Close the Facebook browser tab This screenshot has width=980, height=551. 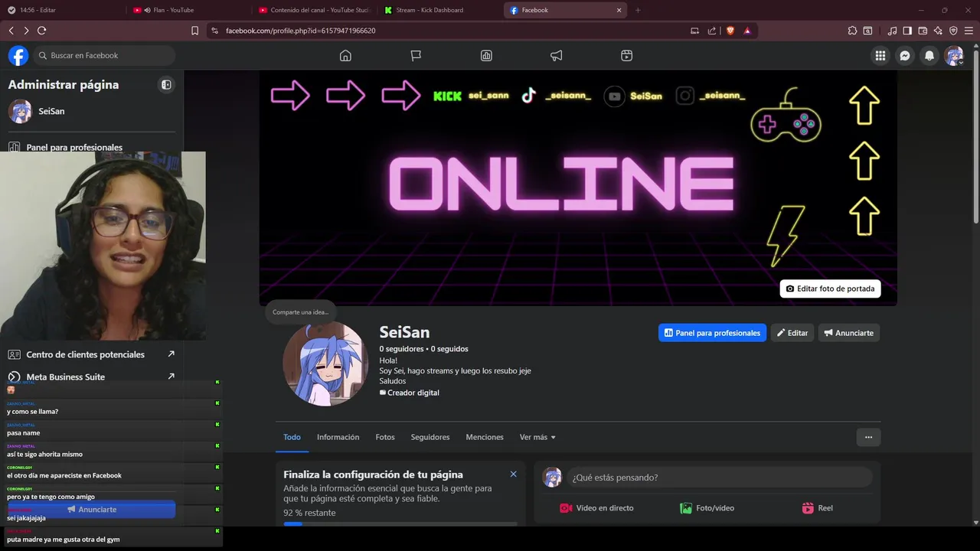619,10
